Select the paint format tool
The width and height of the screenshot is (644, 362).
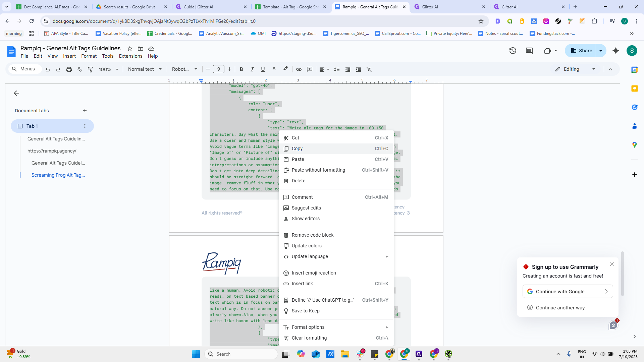[90, 69]
